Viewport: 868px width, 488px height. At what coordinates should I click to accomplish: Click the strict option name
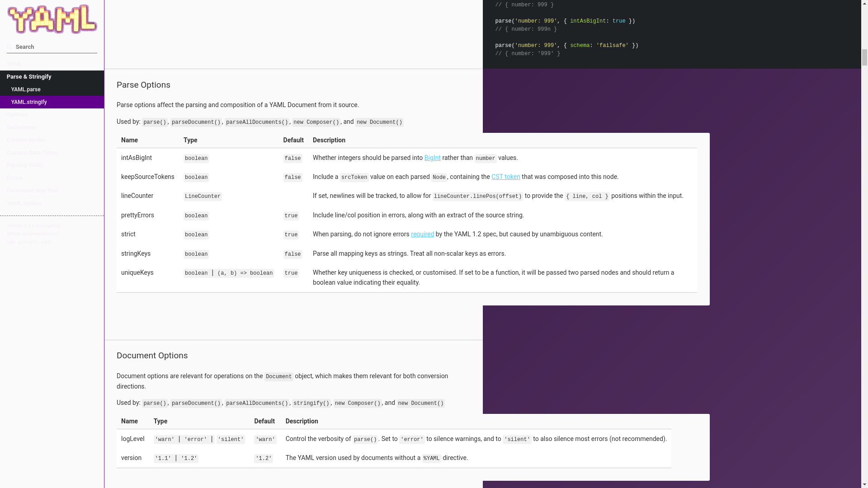click(128, 234)
